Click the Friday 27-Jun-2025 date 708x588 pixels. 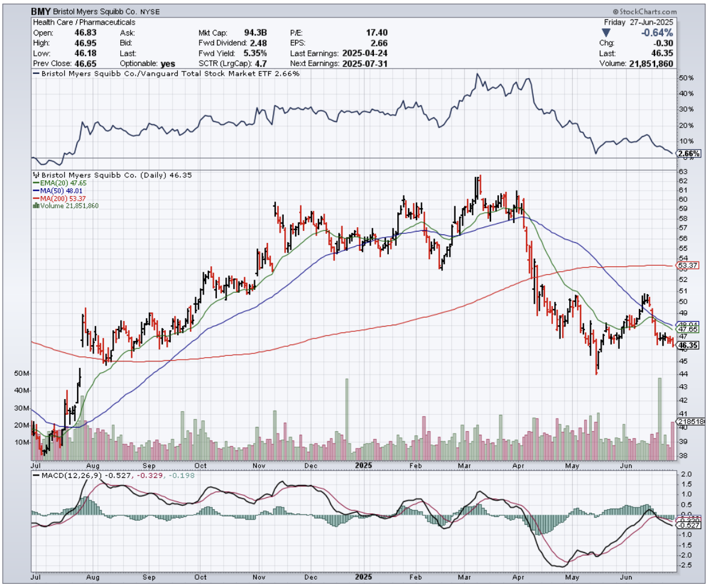638,22
